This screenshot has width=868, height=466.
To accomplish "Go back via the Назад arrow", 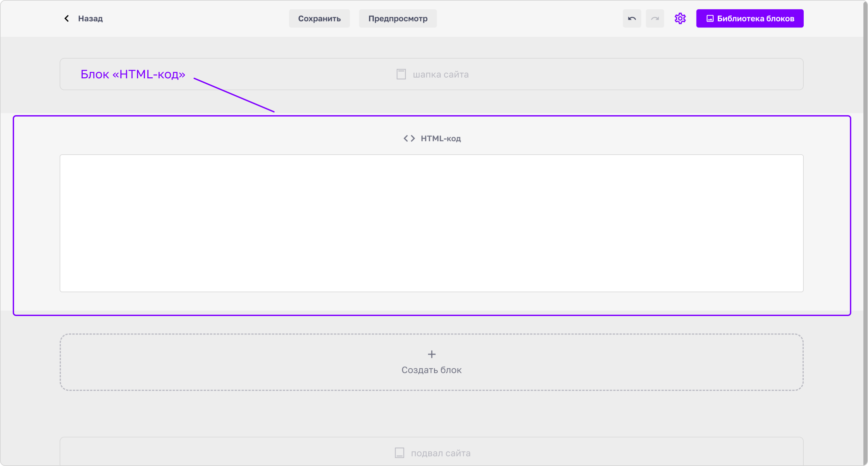I will [x=67, y=18].
